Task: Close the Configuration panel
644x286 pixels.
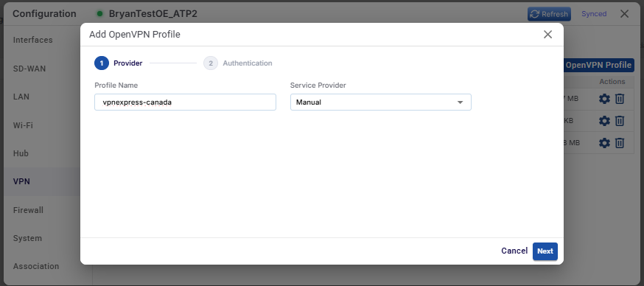Action: [624, 14]
